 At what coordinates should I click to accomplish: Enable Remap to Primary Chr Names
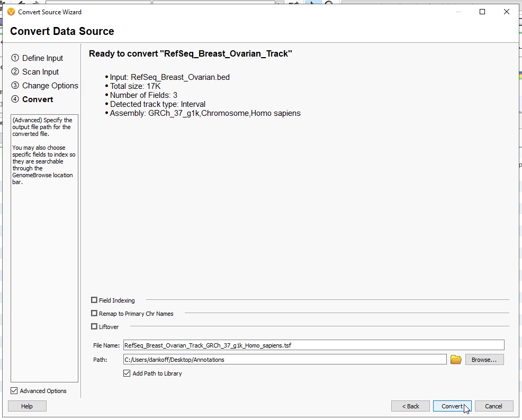[x=94, y=313]
